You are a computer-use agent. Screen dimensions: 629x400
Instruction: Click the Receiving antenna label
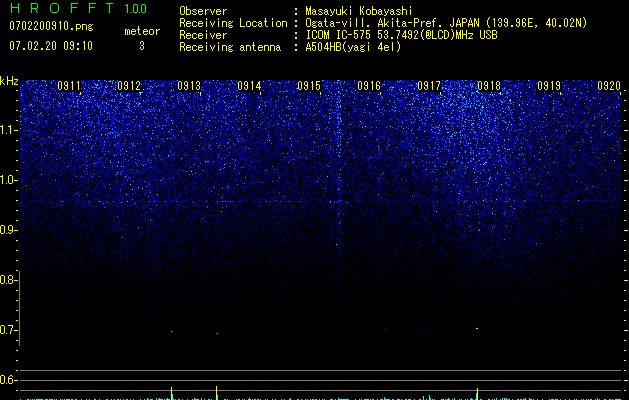(x=230, y=47)
